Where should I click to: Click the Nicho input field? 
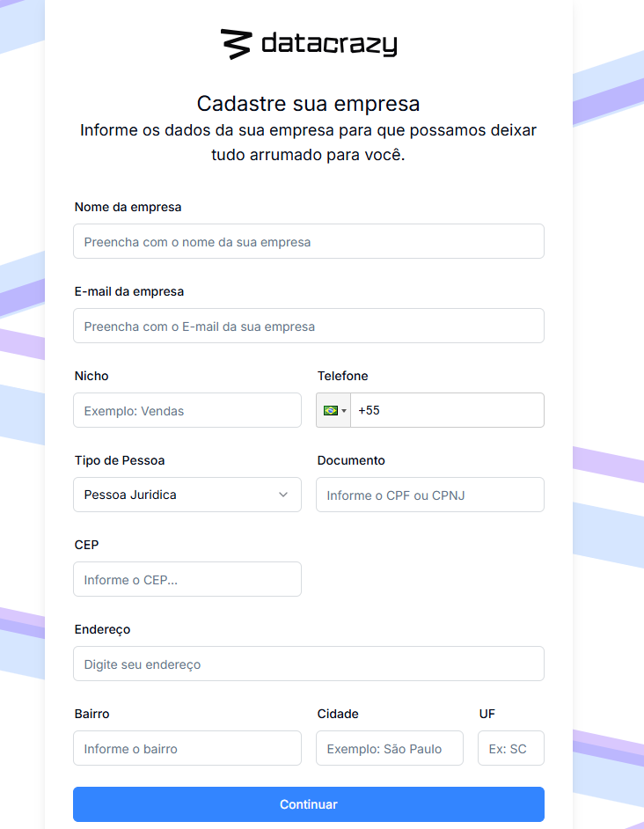[187, 410]
